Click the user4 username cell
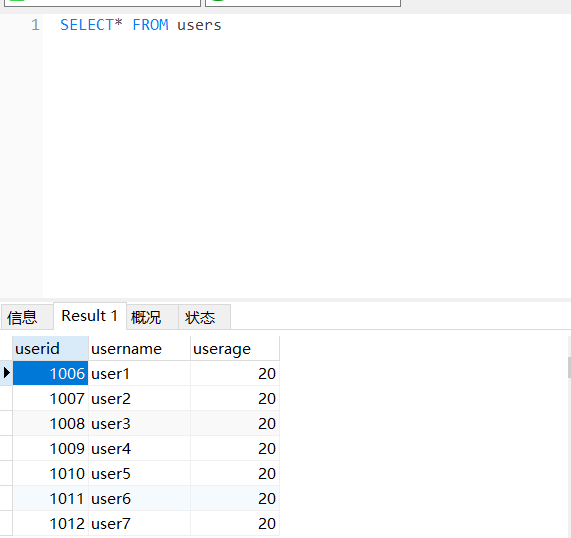Viewport: 571px width, 538px height. [139, 448]
